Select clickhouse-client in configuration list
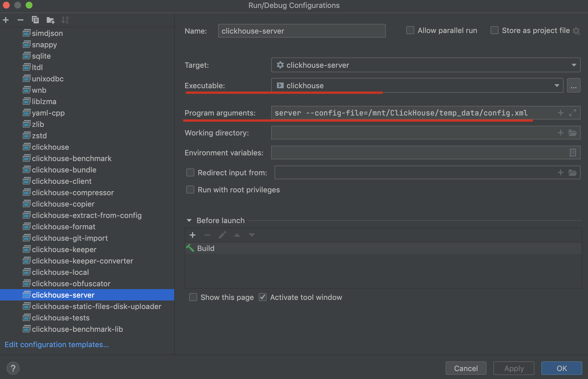 (x=62, y=181)
